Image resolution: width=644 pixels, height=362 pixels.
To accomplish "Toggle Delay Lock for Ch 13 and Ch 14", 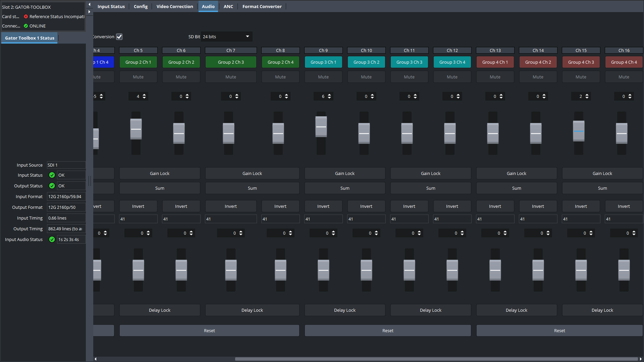I will tap(517, 310).
